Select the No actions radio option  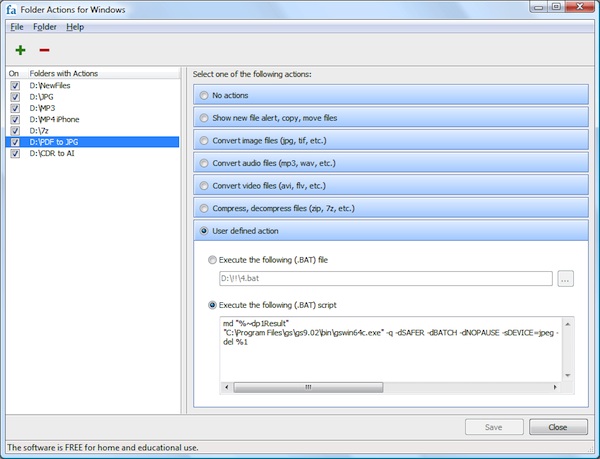pyautogui.click(x=204, y=95)
